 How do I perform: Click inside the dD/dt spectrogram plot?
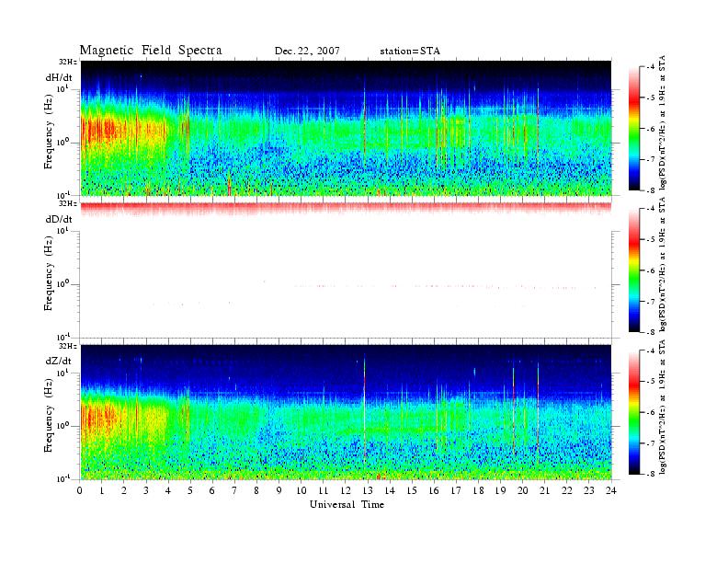click(x=346, y=270)
